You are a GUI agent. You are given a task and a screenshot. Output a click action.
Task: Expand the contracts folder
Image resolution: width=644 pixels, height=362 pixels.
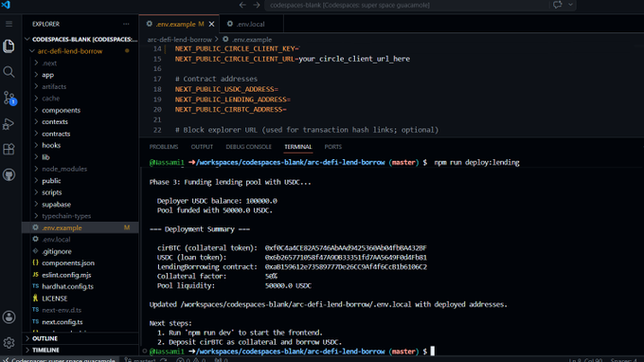80,134
